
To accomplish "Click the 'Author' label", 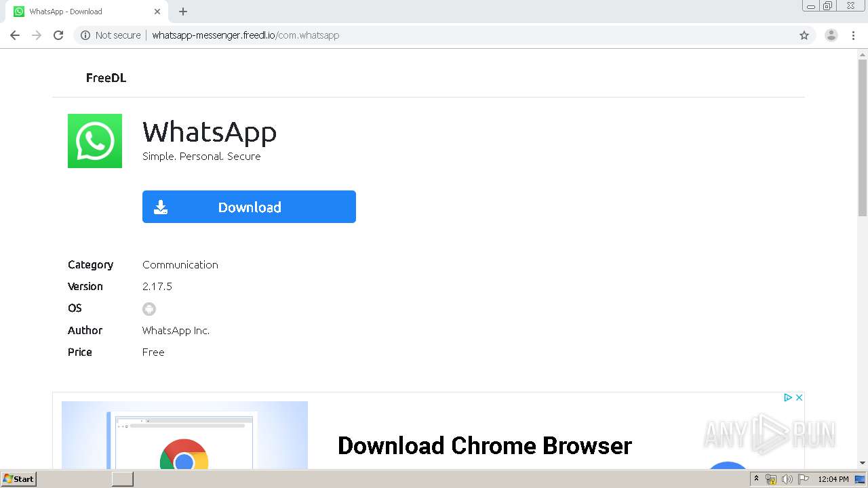I will point(85,331).
